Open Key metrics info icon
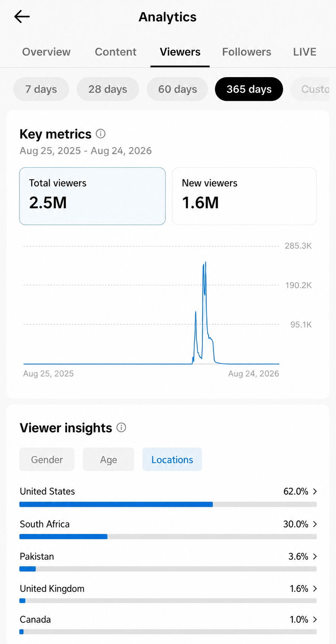 (x=101, y=134)
